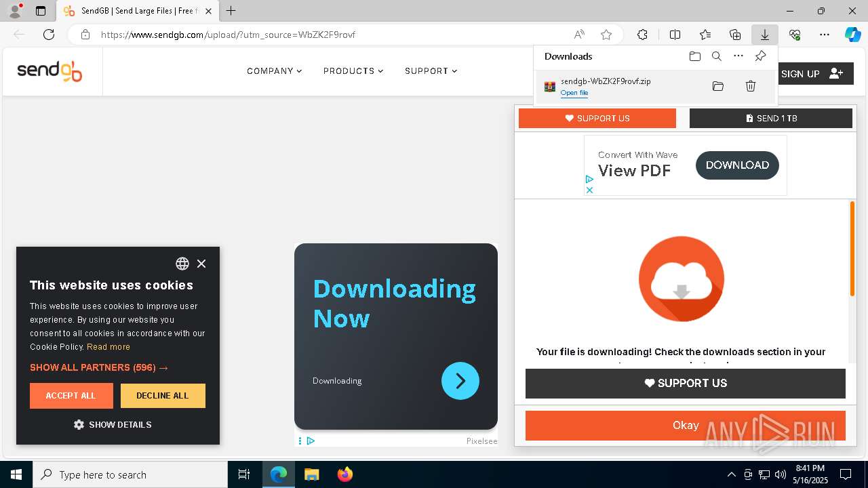This screenshot has height=488, width=868.
Task: Click the Pixelsee ad label
Action: pyautogui.click(x=481, y=441)
